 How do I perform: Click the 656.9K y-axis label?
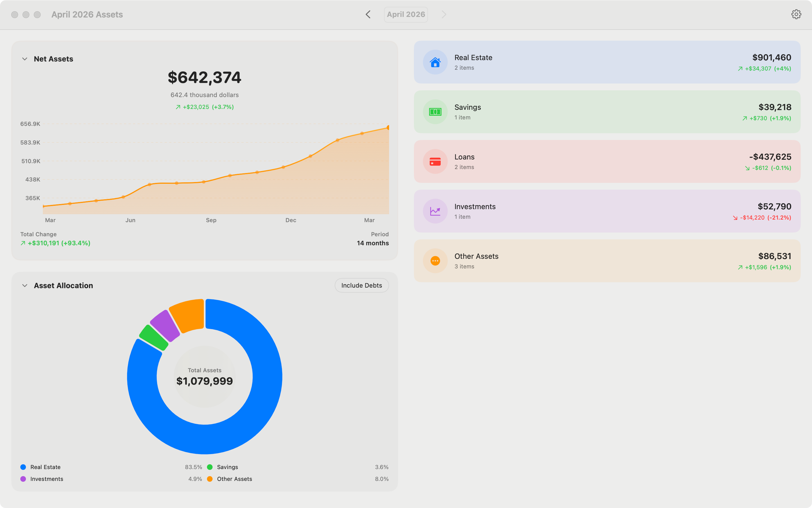point(30,124)
